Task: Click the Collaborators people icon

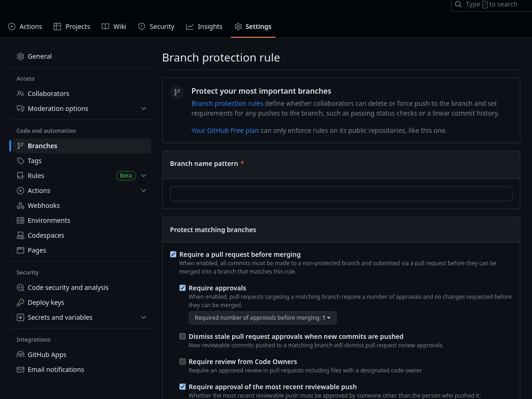Action: coord(21,94)
